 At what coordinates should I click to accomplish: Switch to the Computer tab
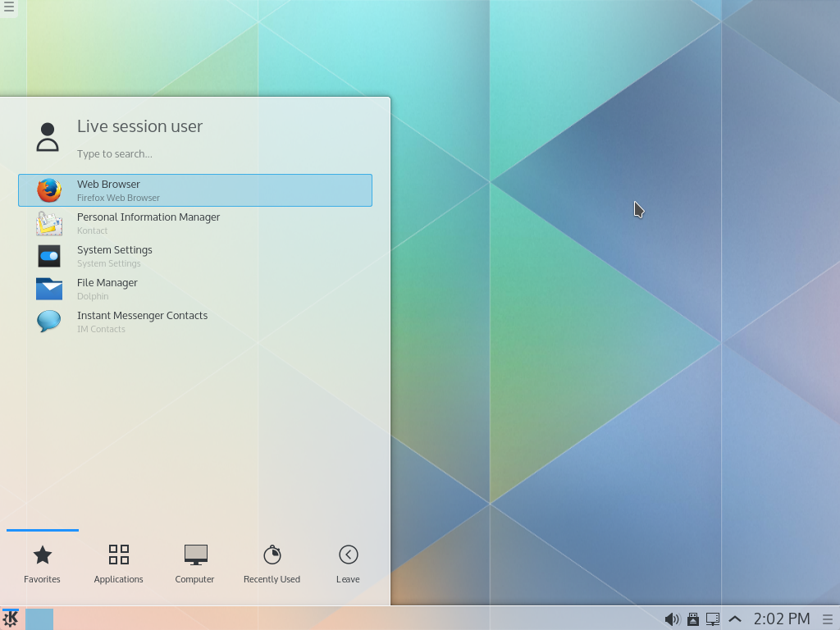click(194, 563)
